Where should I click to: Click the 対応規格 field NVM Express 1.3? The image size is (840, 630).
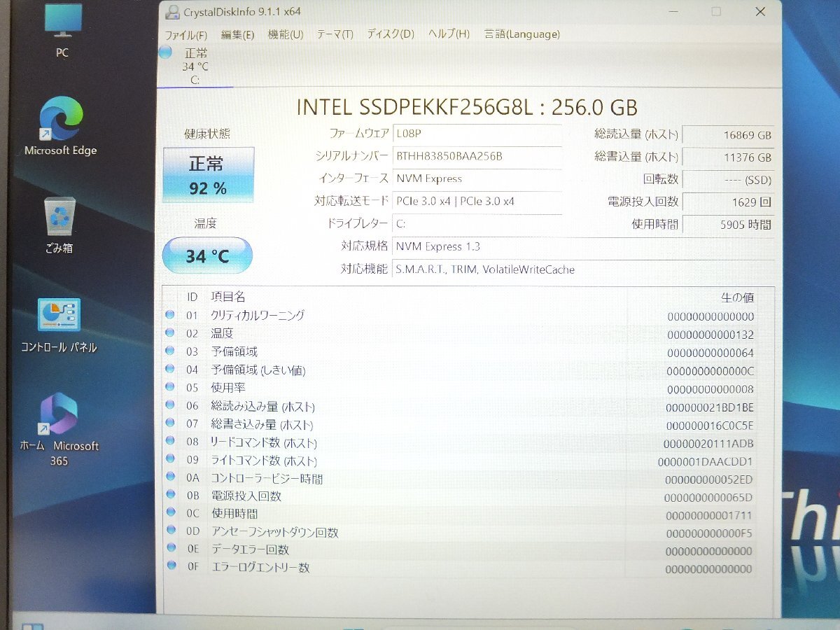click(x=584, y=246)
